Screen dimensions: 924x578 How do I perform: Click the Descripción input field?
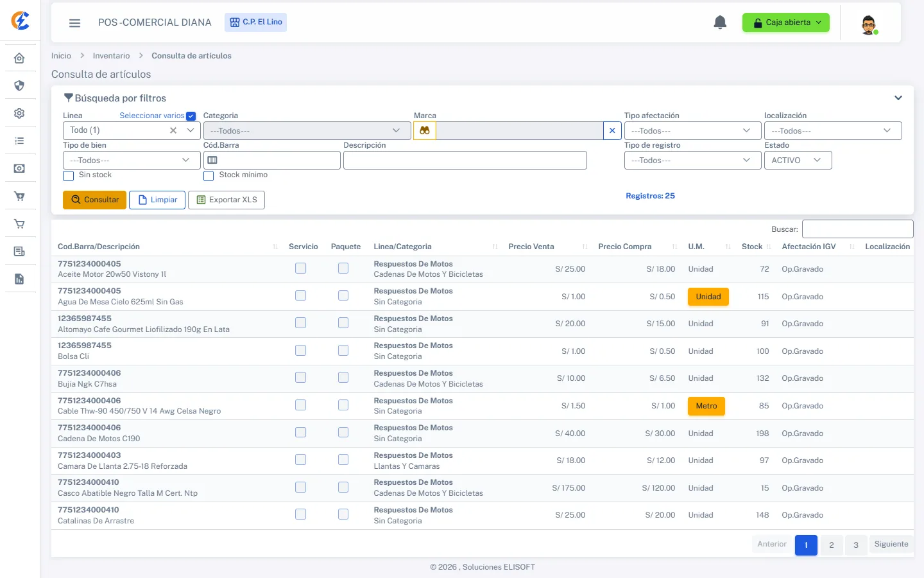point(465,160)
